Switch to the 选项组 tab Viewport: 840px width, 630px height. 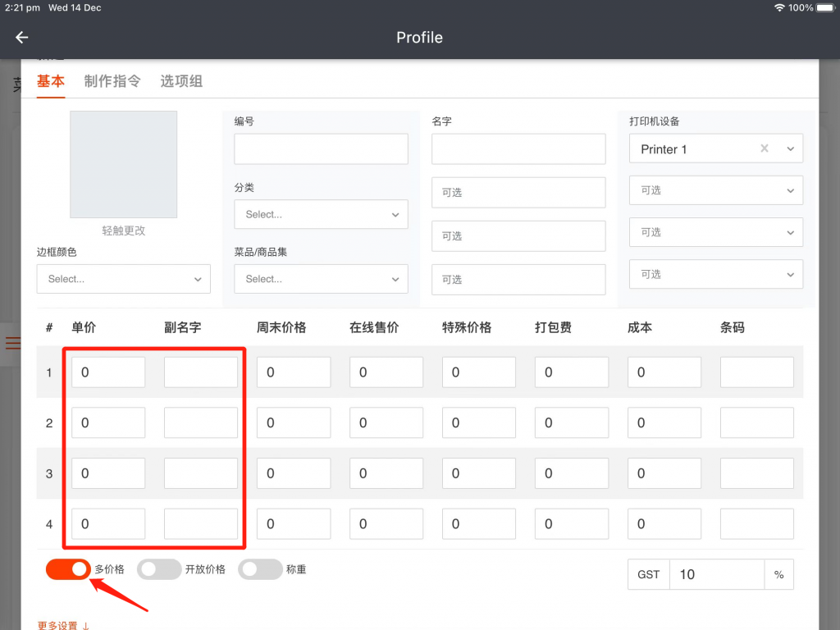[x=181, y=81]
